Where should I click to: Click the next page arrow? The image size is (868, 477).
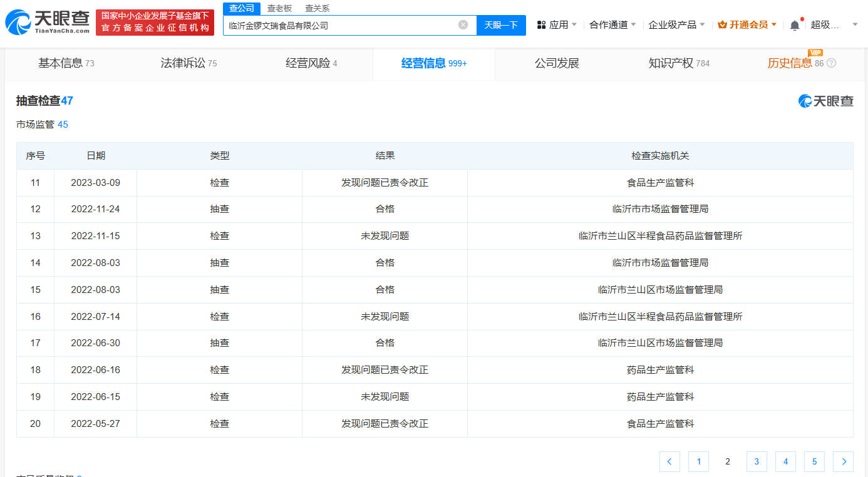click(x=843, y=461)
